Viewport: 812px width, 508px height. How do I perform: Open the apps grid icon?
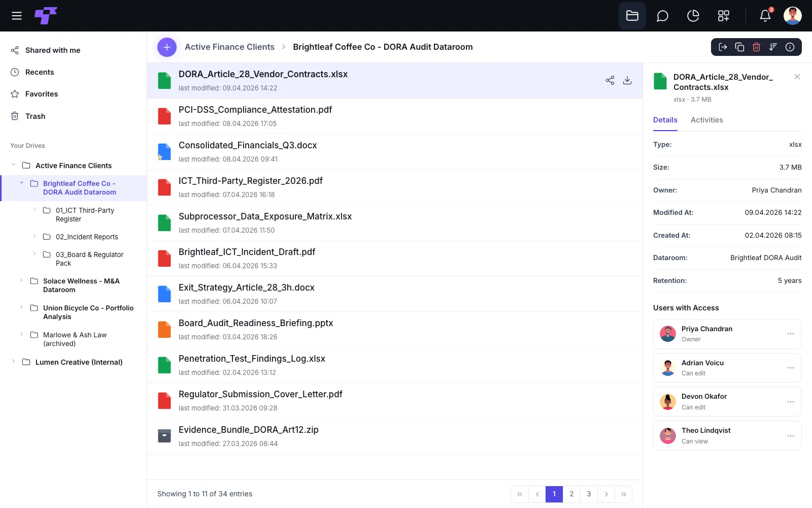724,16
